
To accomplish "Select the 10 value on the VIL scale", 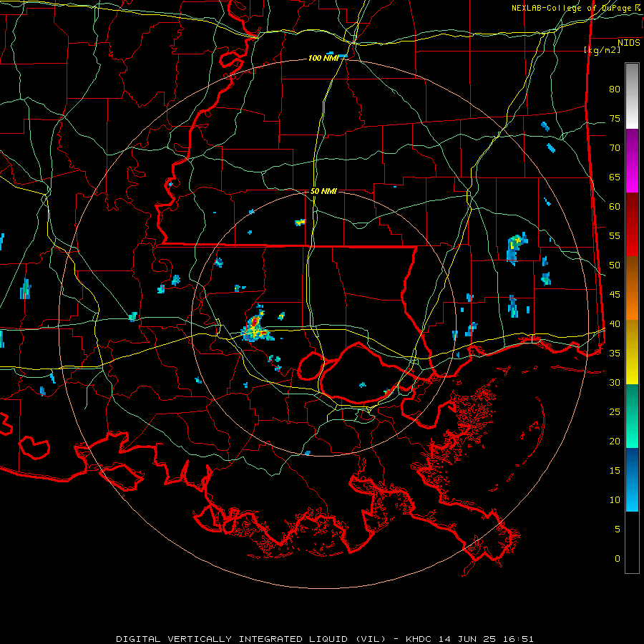I will (x=615, y=500).
